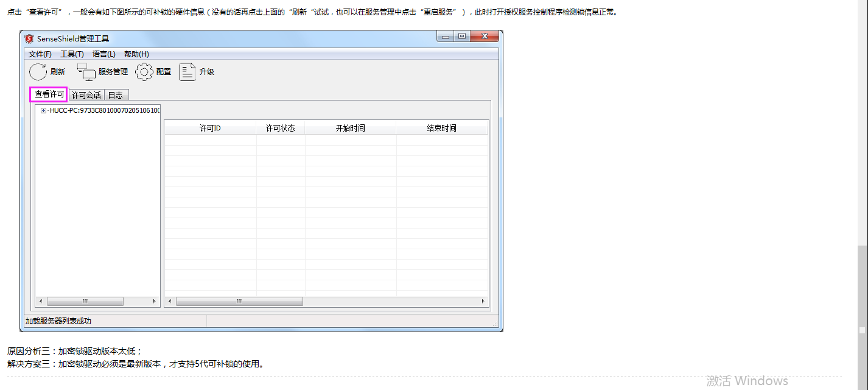Click the license table horizontal scrollbar thumb

pos(239,301)
